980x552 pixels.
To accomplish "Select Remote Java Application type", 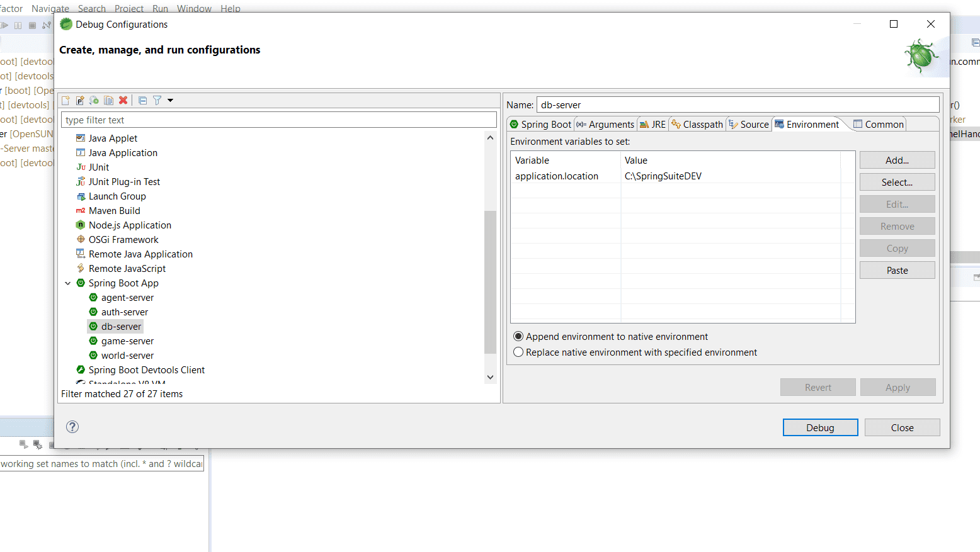I will [x=140, y=254].
